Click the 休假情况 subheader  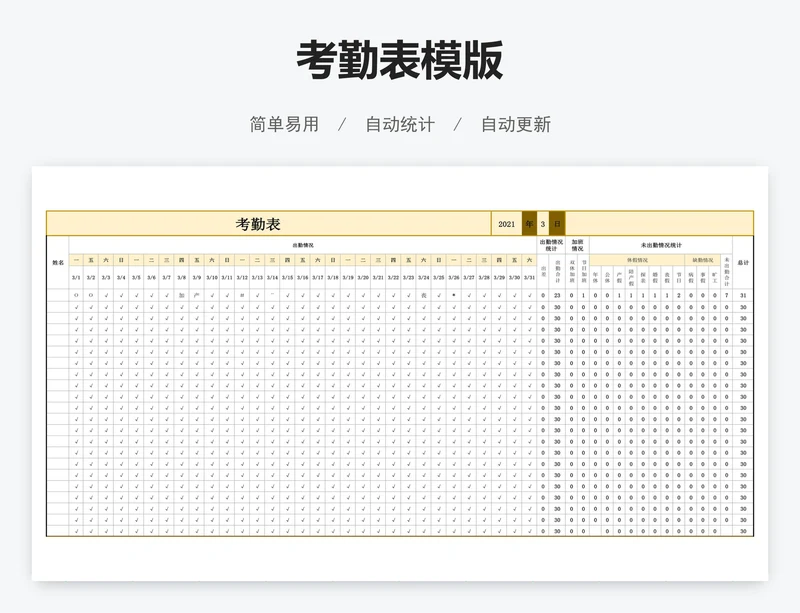pos(637,260)
